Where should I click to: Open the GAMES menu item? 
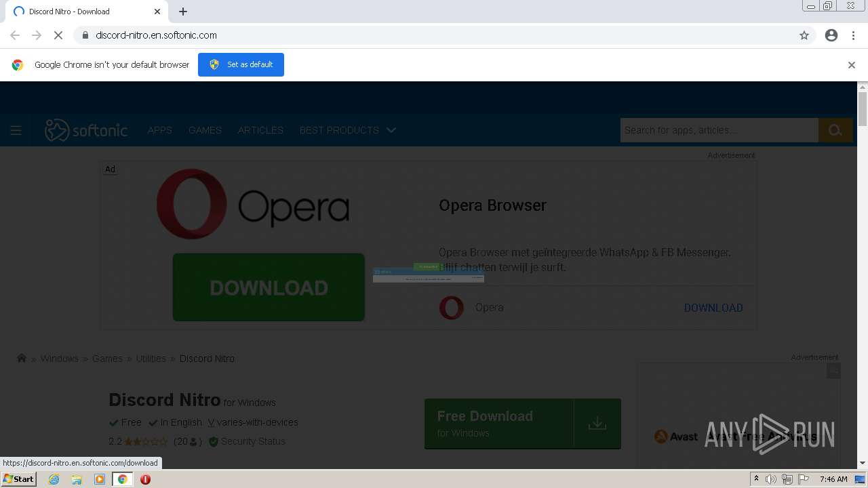tap(205, 130)
